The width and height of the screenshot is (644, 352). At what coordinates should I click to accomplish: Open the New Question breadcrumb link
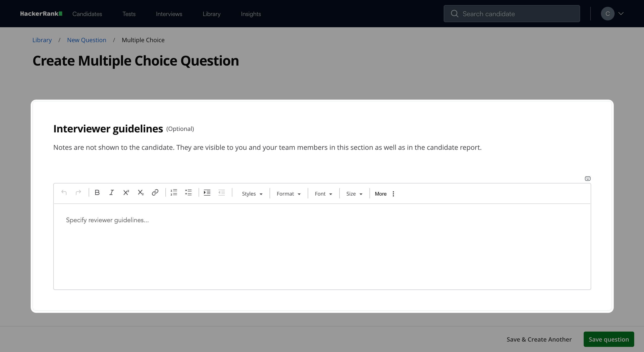[x=87, y=40]
